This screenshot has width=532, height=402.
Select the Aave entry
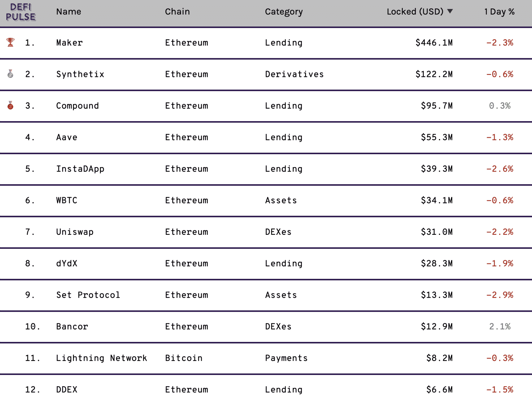[67, 137]
